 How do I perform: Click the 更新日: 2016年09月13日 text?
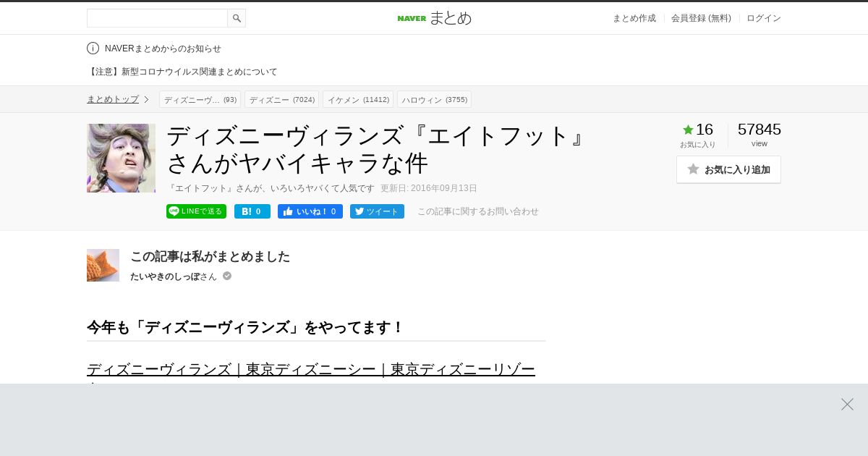(429, 188)
